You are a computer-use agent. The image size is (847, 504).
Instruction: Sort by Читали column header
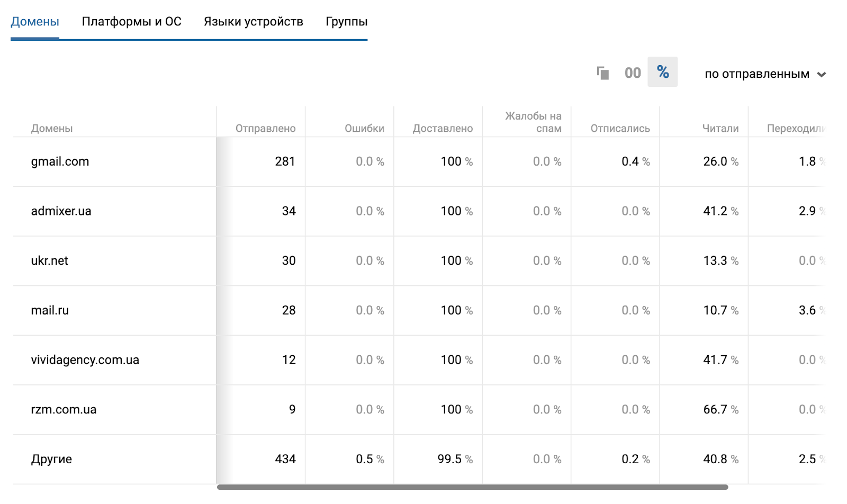click(720, 129)
